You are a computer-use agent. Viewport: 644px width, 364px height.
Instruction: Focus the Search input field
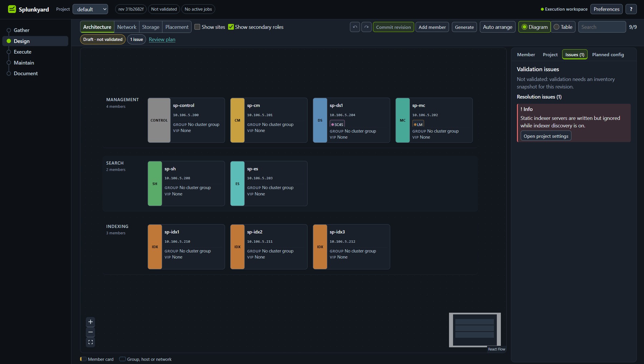(x=602, y=27)
